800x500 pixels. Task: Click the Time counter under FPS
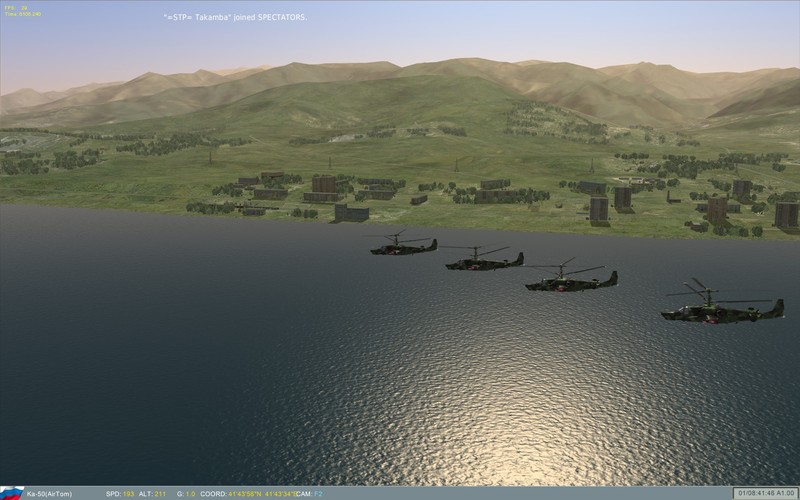pos(22,14)
